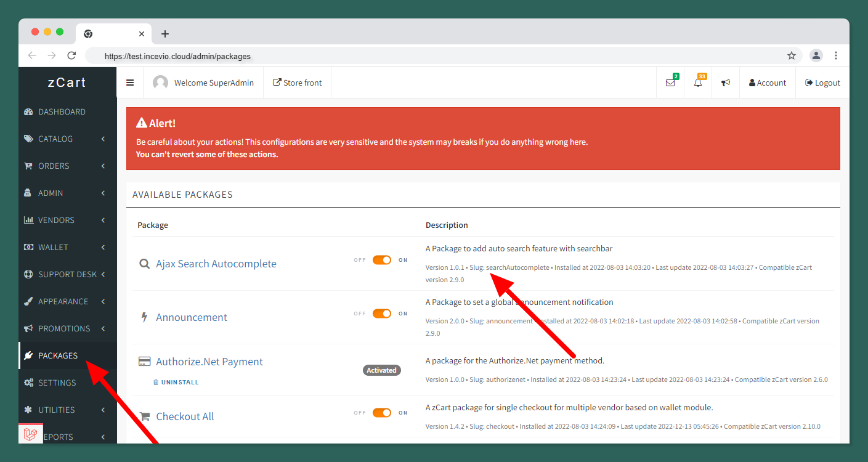The height and width of the screenshot is (462, 868).
Task: Open the envelope messages icon
Action: tap(670, 83)
